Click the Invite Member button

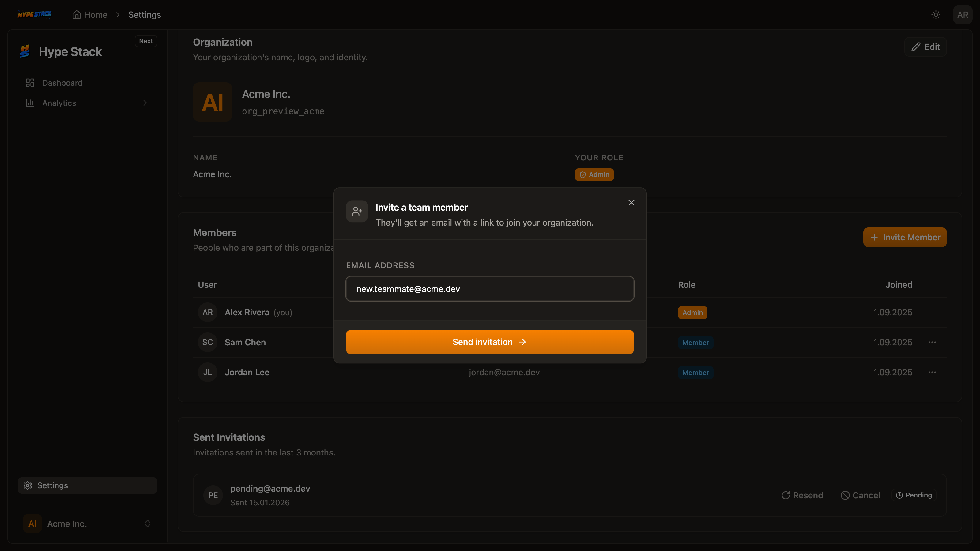coord(905,237)
